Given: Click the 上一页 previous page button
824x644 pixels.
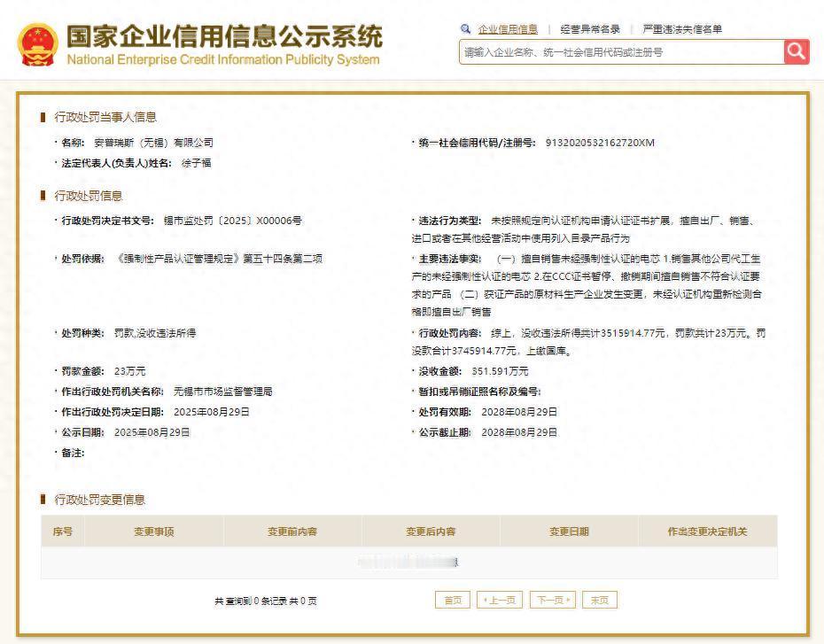Looking at the screenshot, I should click(499, 600).
